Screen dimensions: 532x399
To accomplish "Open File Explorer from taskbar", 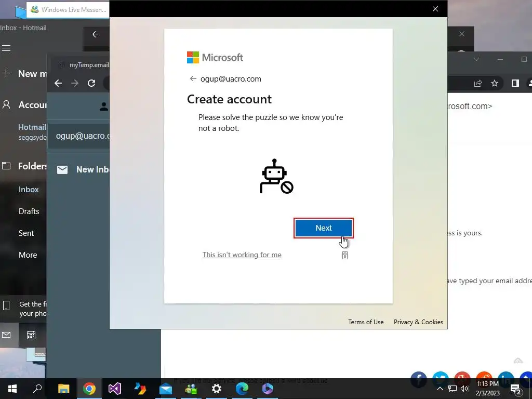I will (63, 389).
